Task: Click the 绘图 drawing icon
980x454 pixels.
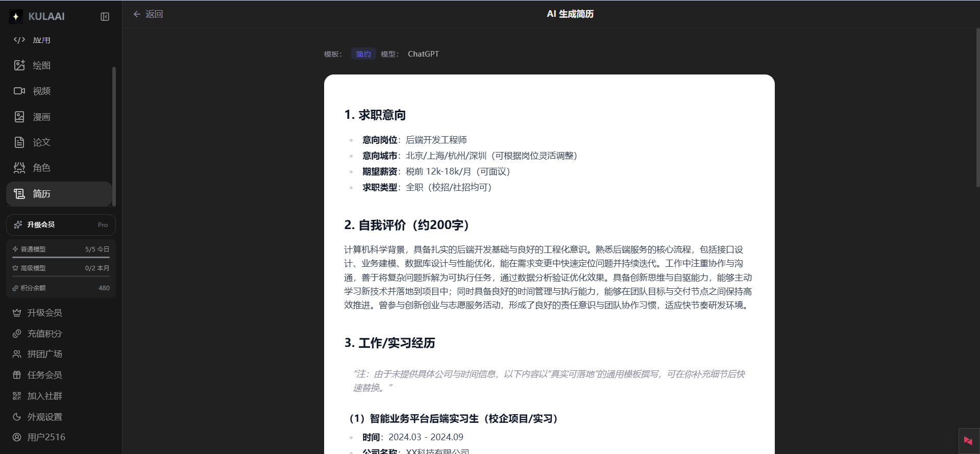Action: 19,65
